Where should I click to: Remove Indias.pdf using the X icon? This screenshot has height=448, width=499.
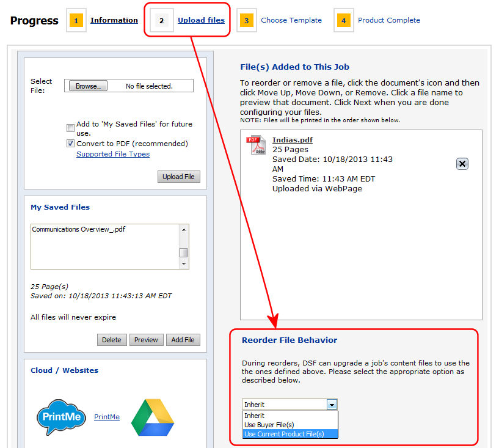click(x=462, y=164)
